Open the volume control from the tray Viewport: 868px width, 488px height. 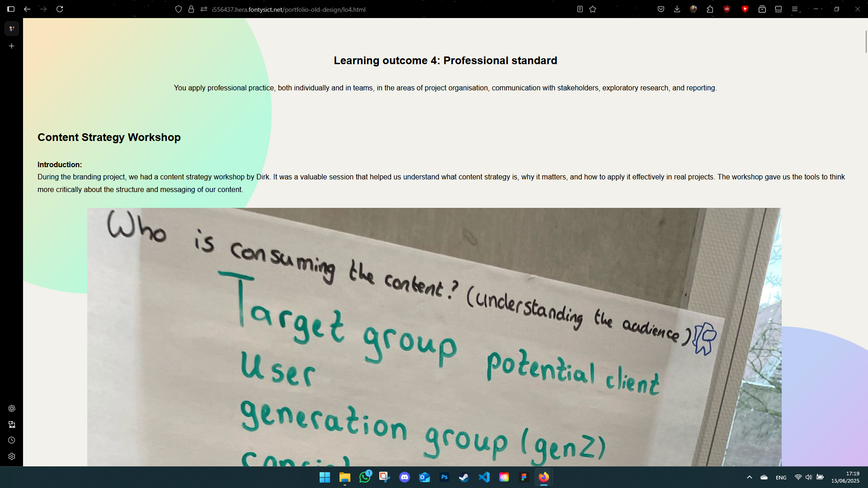(809, 477)
